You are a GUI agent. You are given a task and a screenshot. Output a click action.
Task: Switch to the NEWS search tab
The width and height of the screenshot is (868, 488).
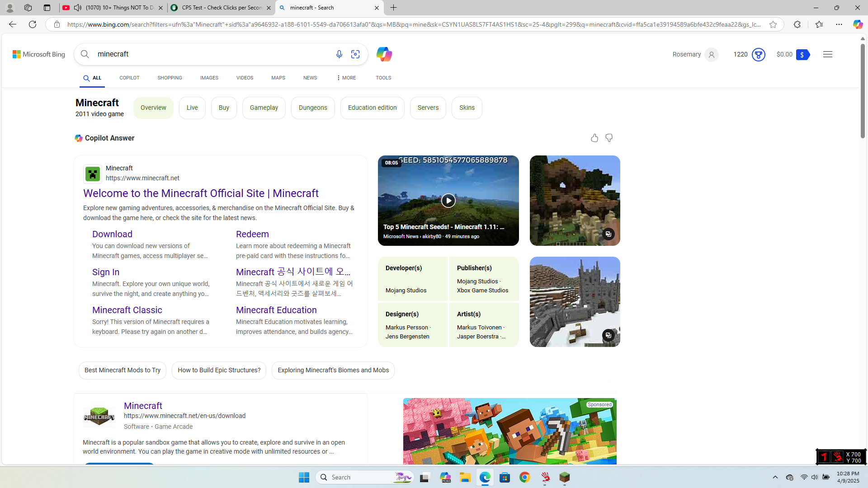pos(310,78)
